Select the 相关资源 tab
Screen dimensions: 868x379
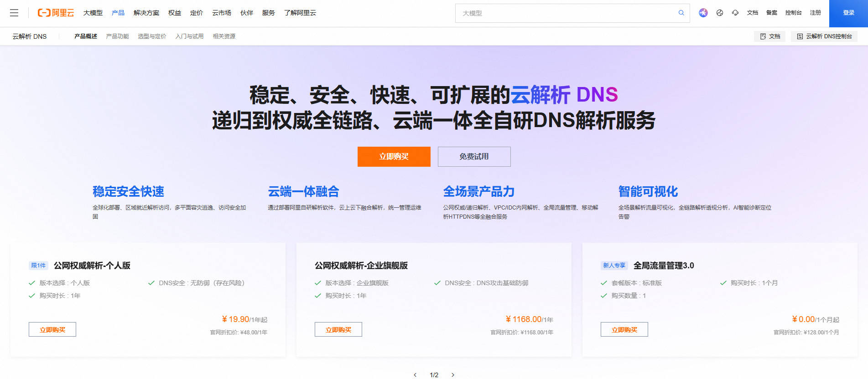point(224,36)
